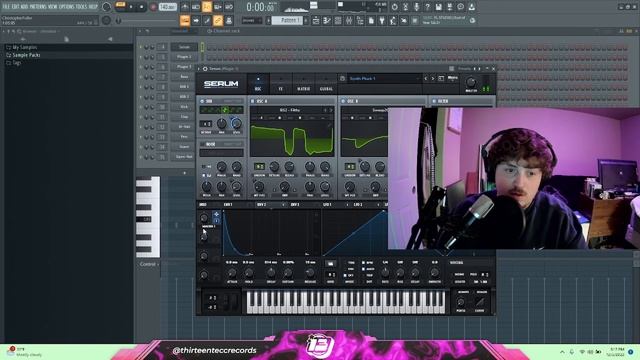The image size is (640, 360).
Task: Switch to Serum's GLOBAL tab
Action: click(x=326, y=84)
